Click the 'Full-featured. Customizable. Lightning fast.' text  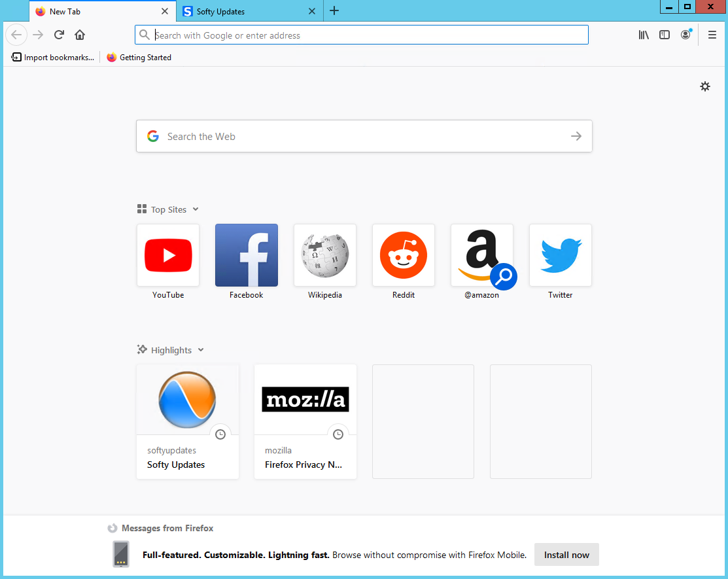(x=236, y=555)
